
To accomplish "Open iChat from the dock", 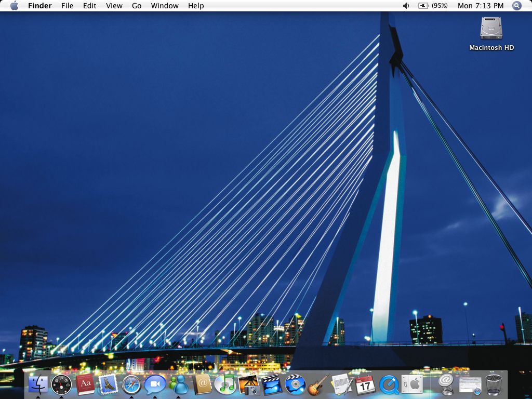I will pos(155,385).
